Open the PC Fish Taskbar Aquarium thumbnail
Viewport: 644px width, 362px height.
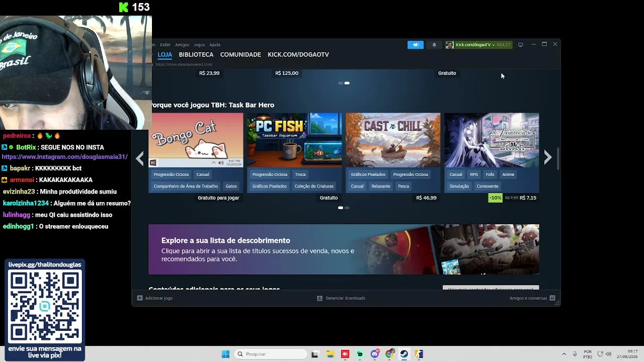coord(294,140)
